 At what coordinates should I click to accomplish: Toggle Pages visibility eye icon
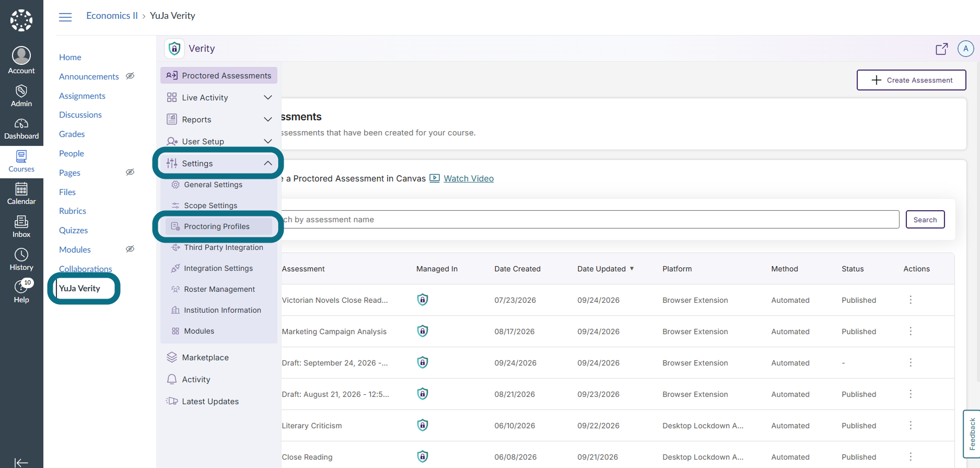130,172
